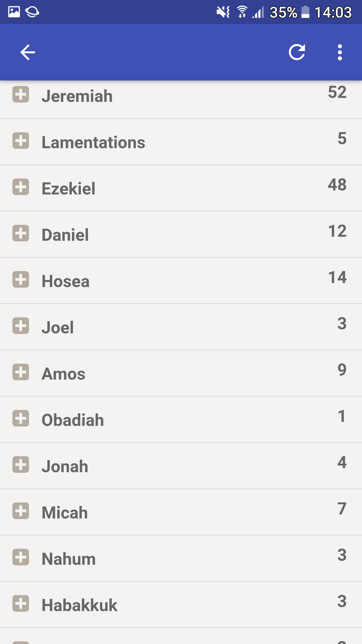The width and height of the screenshot is (362, 644).
Task: Click chapter count 14 beside Hosea
Action: pyautogui.click(x=337, y=277)
